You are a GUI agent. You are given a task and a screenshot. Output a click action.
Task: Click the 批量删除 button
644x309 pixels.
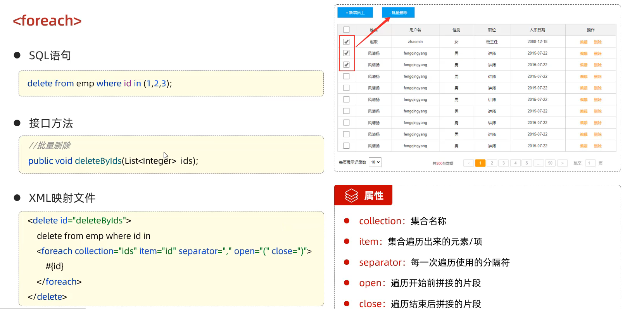point(398,13)
